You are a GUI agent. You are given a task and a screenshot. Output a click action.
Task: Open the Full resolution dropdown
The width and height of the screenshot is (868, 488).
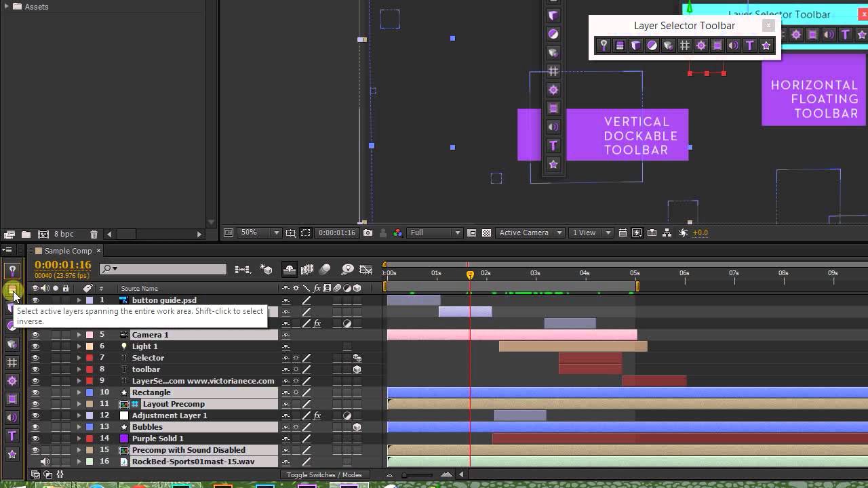click(435, 232)
